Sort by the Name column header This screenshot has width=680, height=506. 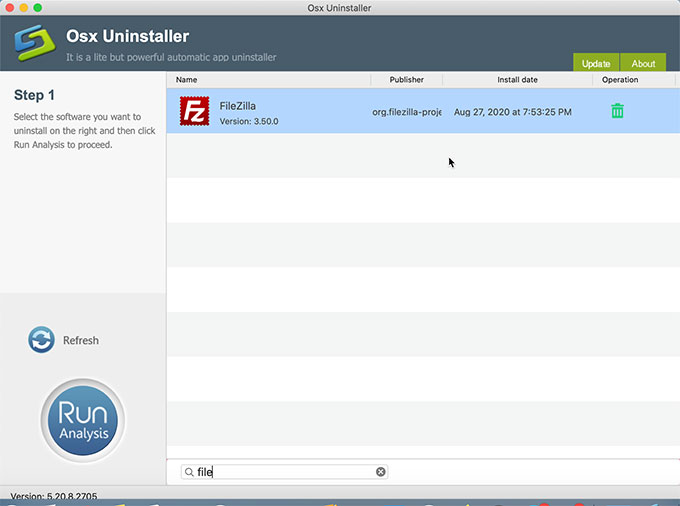[x=186, y=80]
